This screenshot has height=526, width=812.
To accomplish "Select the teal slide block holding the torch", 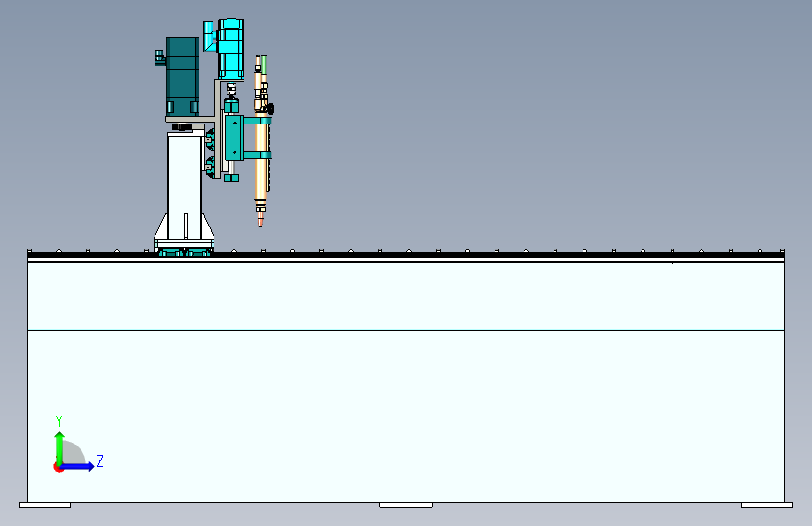I will [233, 138].
